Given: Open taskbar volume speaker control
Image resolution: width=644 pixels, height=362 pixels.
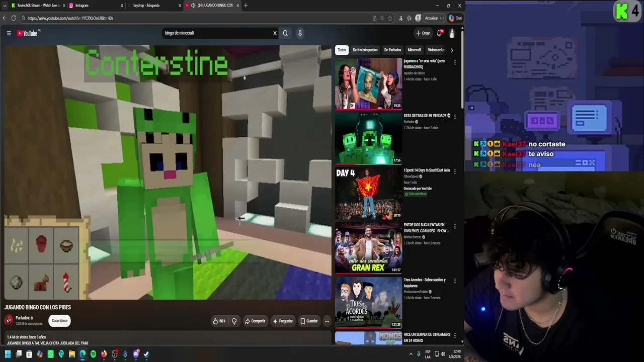Looking at the screenshot, I should [x=443, y=354].
